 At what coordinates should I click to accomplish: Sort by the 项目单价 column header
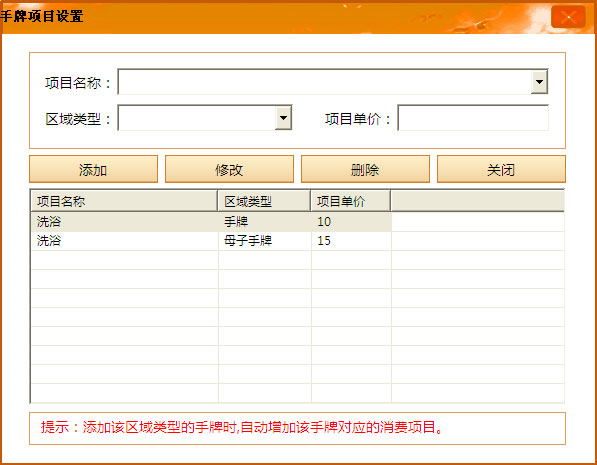[x=351, y=201]
